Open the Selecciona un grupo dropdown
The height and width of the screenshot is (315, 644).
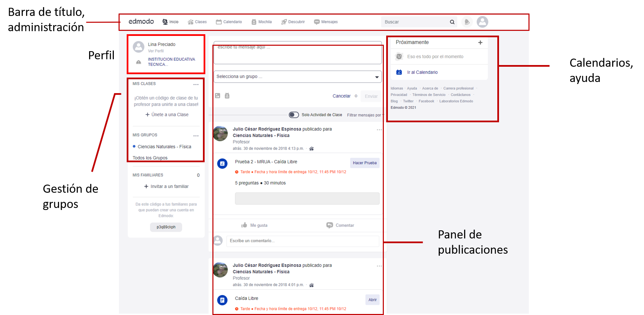pos(297,77)
